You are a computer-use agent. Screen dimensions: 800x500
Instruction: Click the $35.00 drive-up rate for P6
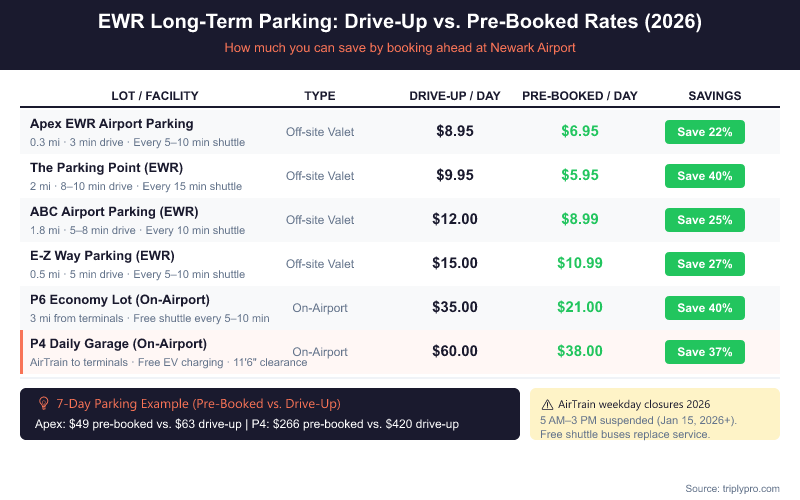click(x=455, y=307)
